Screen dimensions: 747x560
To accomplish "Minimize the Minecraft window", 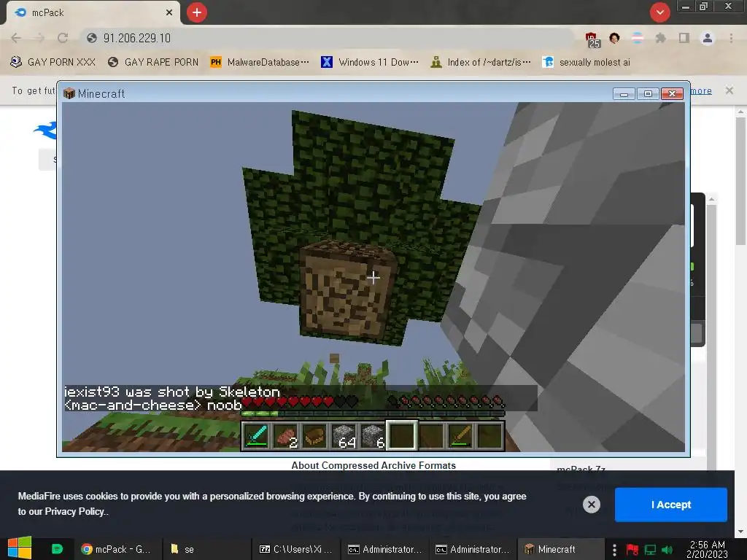I will point(624,94).
